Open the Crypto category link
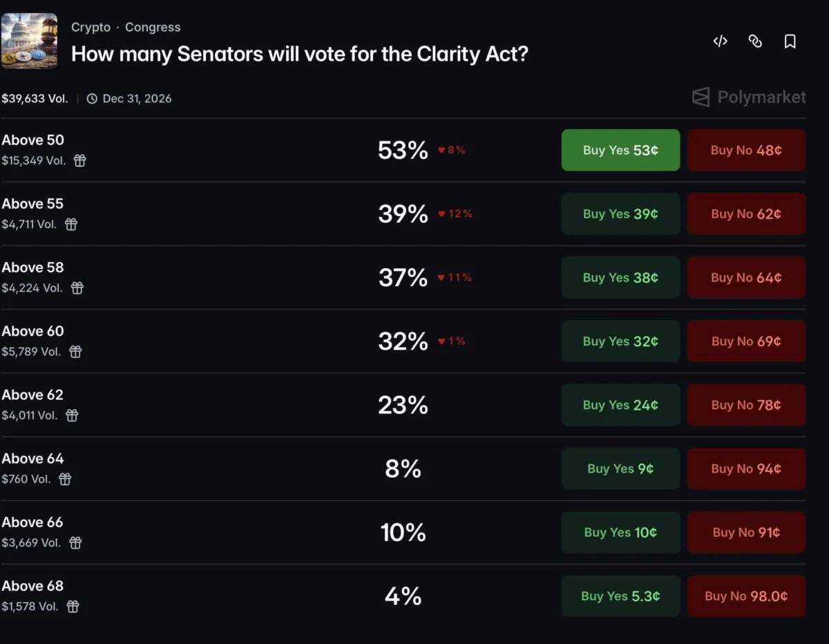Screen dimensions: 829x644 (x=90, y=27)
